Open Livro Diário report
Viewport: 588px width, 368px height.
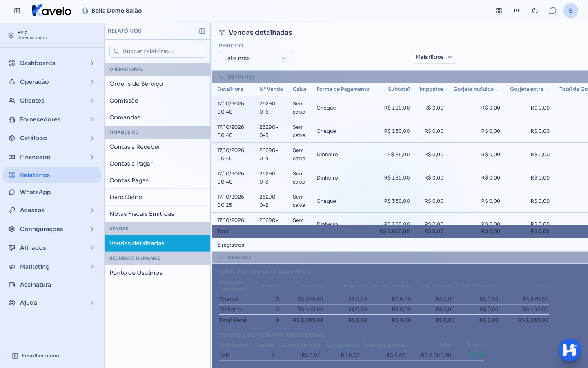tap(157, 197)
